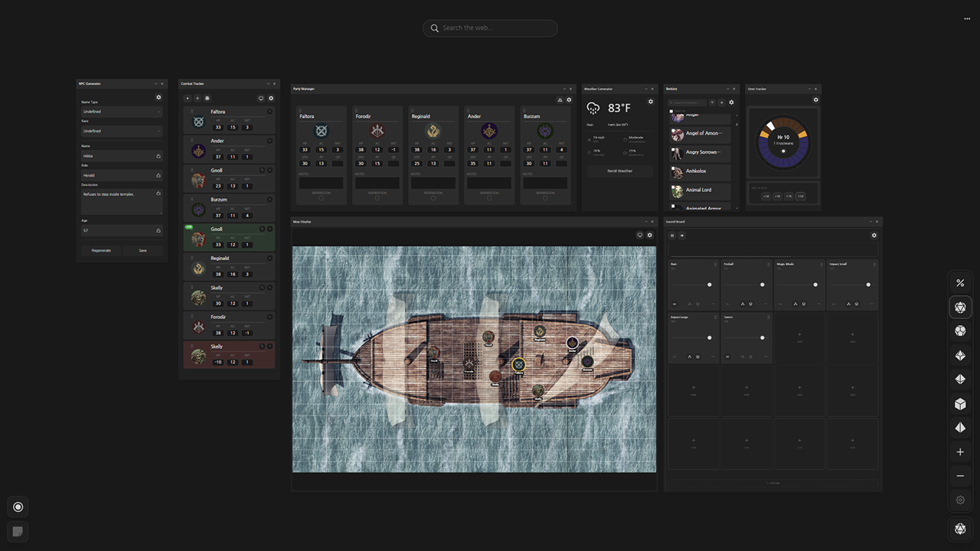Expand the Race dropdown in NPC Generator

coord(122,131)
